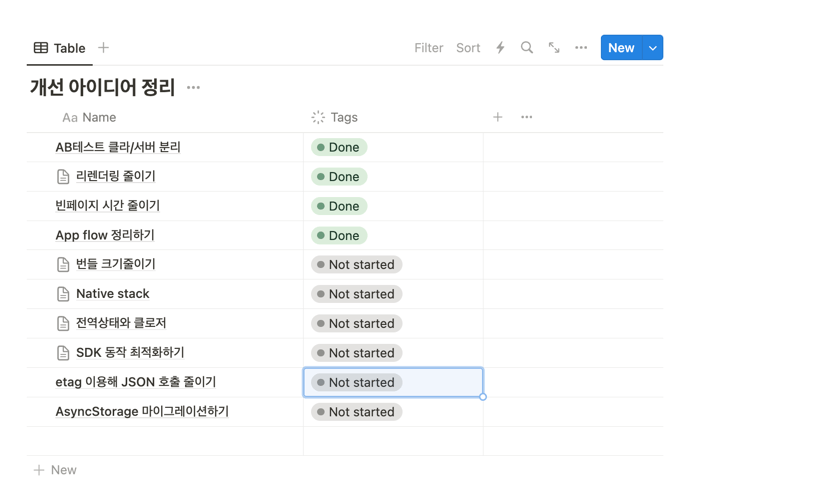Click the expand to full page icon
Screen dimensions: 835x484
click(x=554, y=48)
